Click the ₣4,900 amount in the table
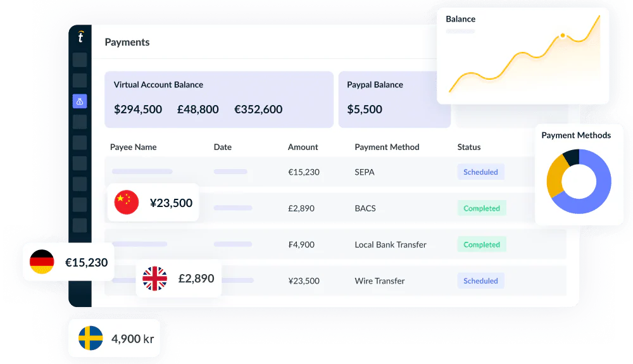633x364 pixels. [301, 245]
